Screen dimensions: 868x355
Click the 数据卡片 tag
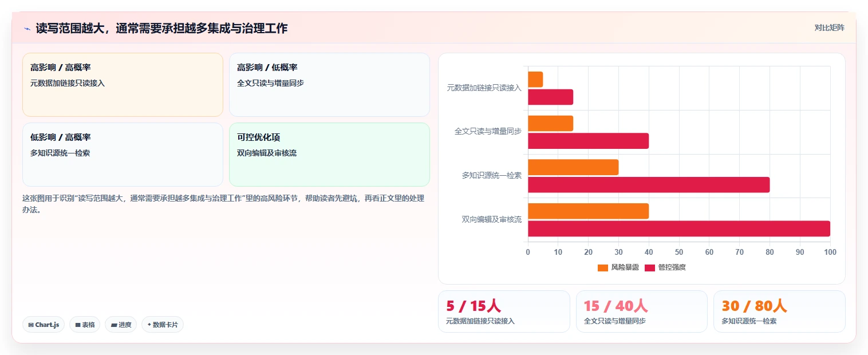tap(163, 325)
